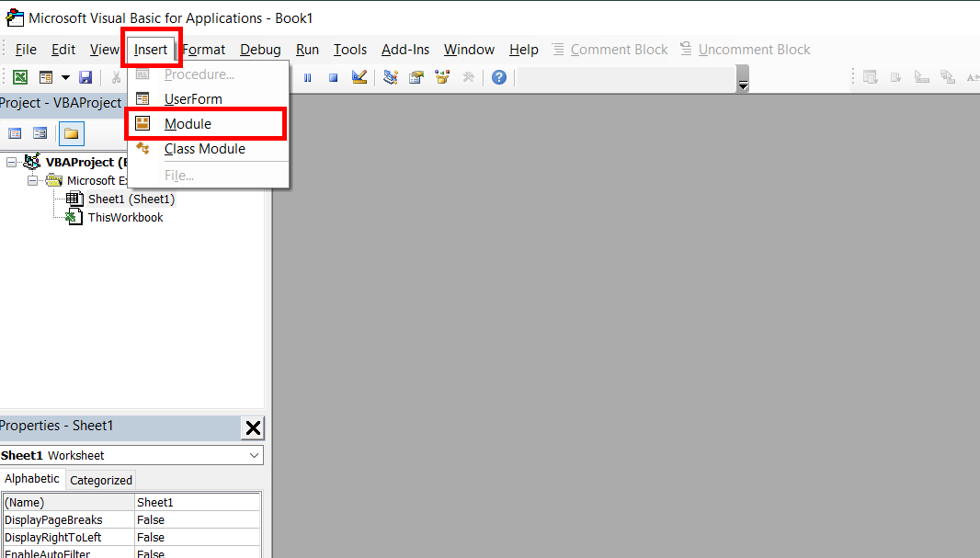The width and height of the screenshot is (980, 558).
Task: Click the (Name) property value Sheet1
Action: click(198, 503)
